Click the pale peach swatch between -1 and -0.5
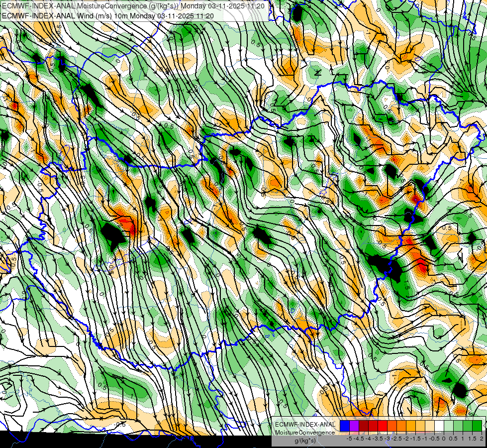 pyautogui.click(x=430, y=426)
